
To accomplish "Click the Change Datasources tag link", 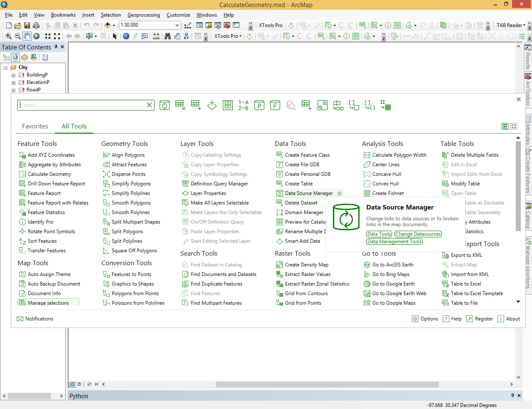I will pos(418,234).
